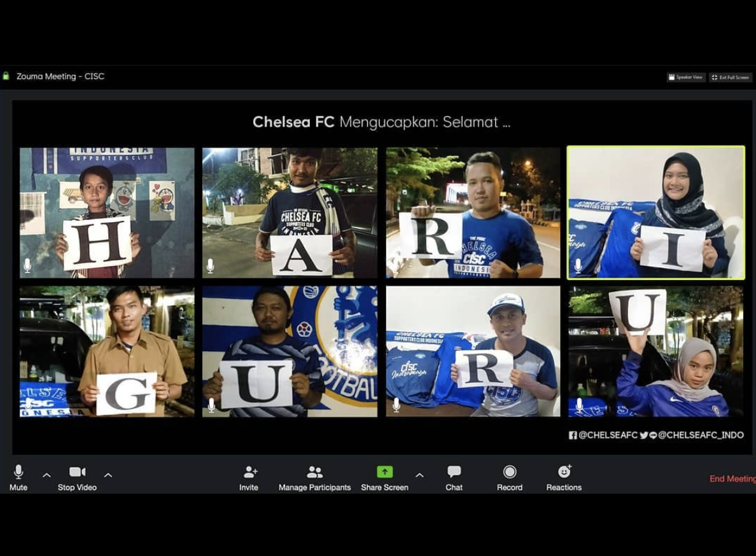This screenshot has height=556, width=756.
Task: Expand audio options arrow beside Mute
Action: click(x=46, y=475)
